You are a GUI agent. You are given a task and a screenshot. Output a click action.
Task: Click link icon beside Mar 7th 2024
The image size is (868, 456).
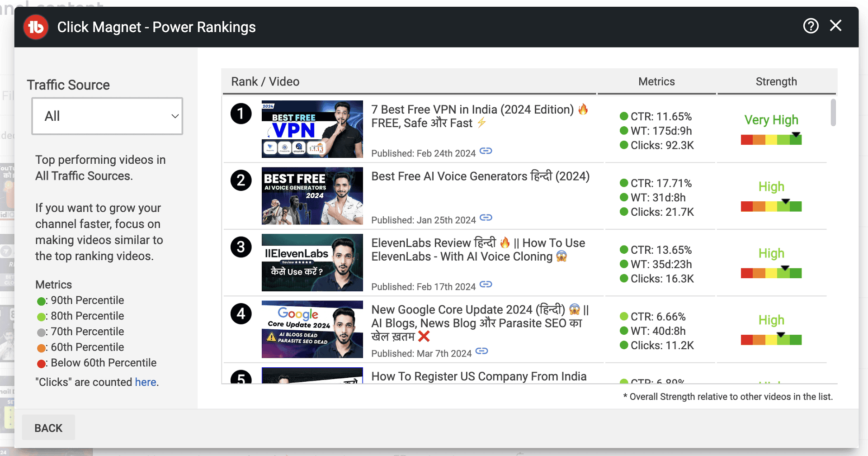tap(481, 351)
